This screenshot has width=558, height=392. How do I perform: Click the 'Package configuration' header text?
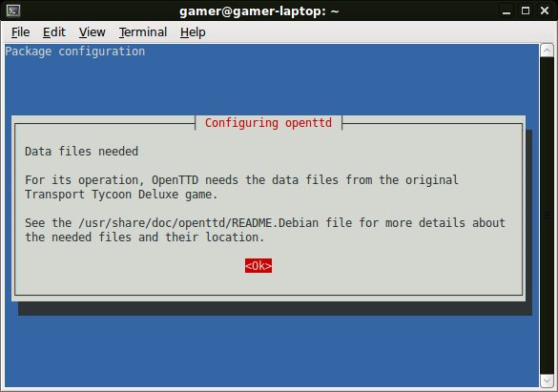(75, 52)
